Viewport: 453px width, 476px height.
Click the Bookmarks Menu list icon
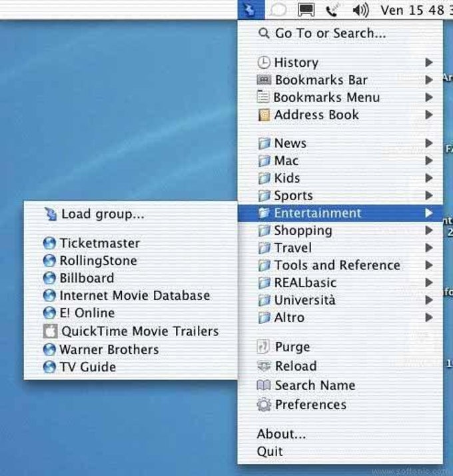(262, 97)
